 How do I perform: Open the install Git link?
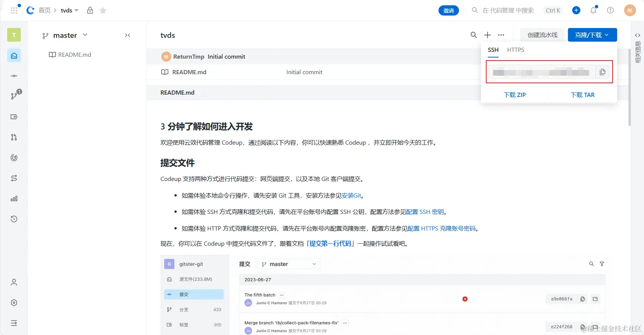(352, 196)
